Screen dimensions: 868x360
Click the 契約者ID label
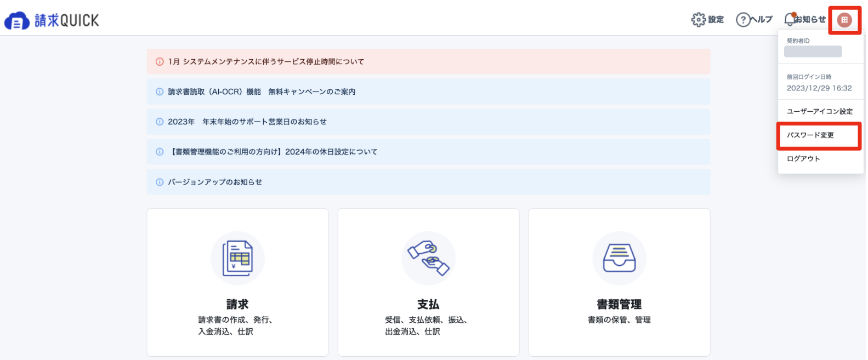point(798,41)
